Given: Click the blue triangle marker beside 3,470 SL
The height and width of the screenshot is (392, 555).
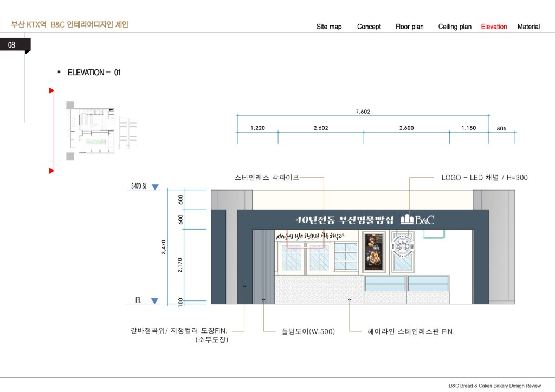Looking at the screenshot, I should tap(155, 187).
